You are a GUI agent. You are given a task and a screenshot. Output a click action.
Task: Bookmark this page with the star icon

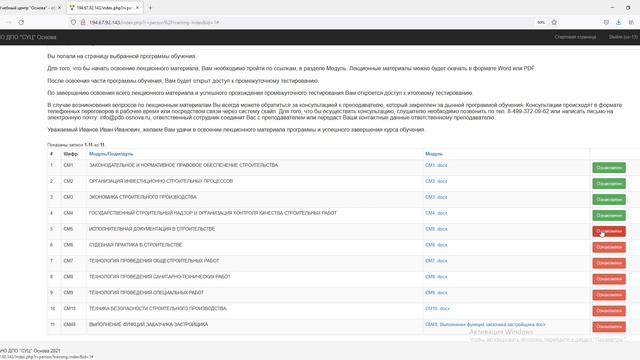[554, 22]
